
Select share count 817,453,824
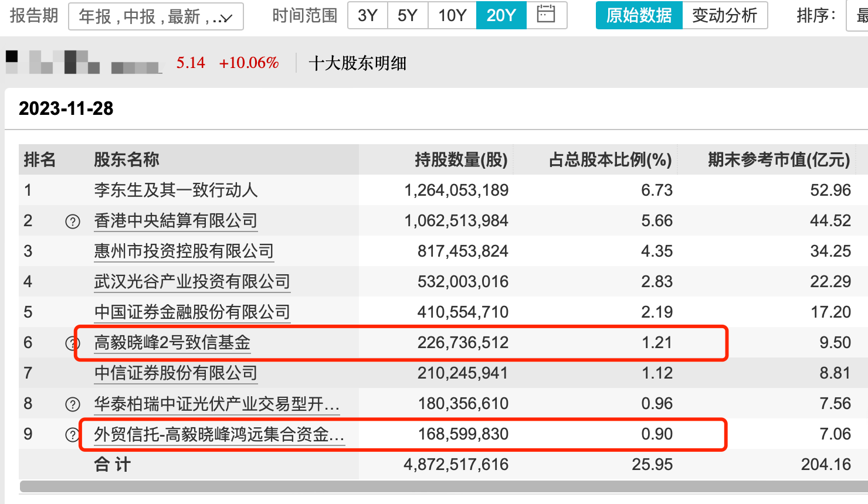point(463,251)
